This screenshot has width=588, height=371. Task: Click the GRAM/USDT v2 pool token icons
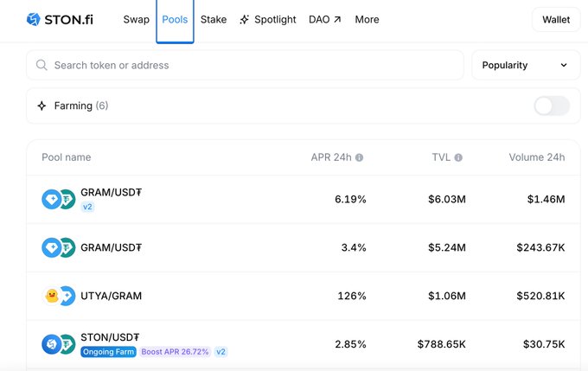(x=59, y=199)
